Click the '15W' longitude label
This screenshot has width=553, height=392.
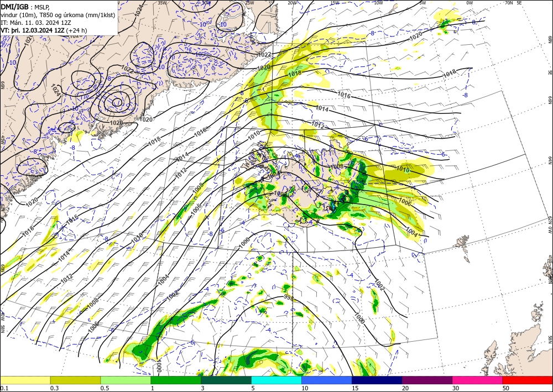335,3
